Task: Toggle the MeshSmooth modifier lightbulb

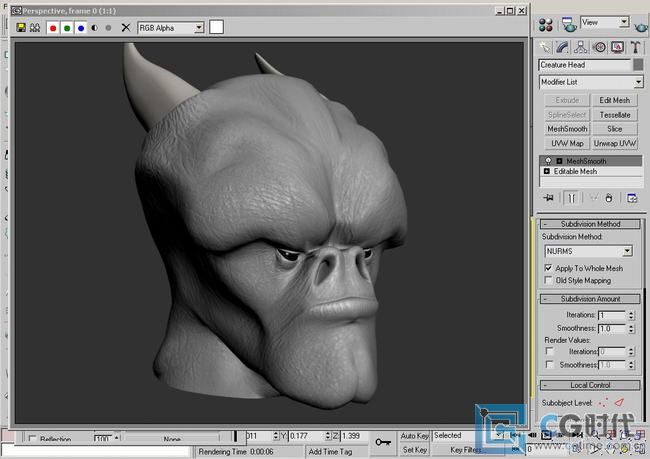Action: click(x=548, y=161)
